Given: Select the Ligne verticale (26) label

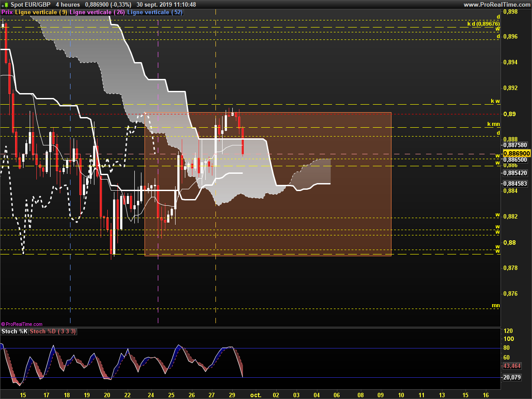Looking at the screenshot, I should click(x=98, y=12).
